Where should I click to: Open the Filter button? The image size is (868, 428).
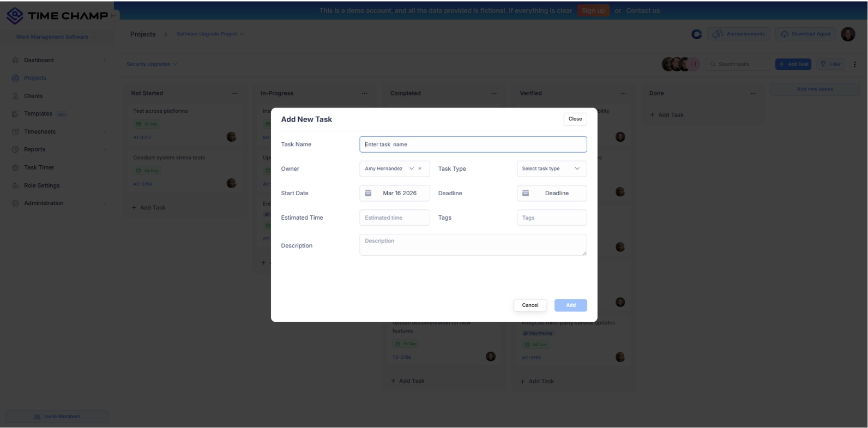coord(830,64)
